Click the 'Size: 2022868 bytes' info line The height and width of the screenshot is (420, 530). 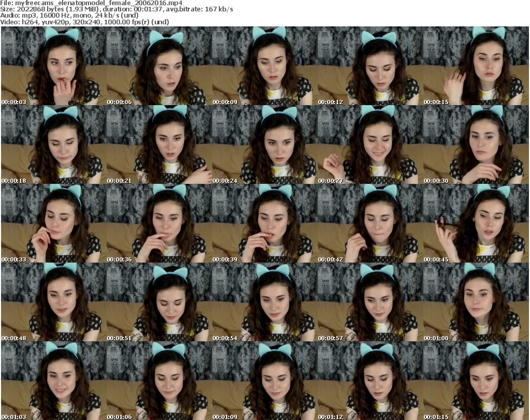click(116, 9)
